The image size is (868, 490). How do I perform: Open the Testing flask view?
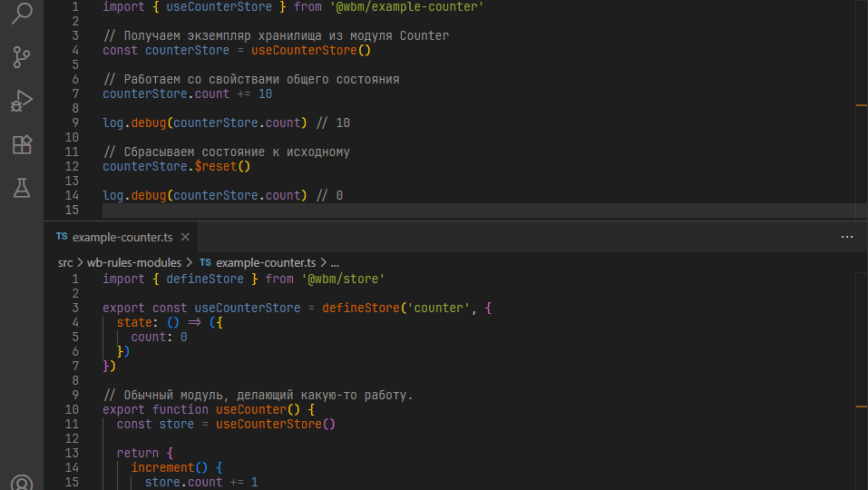tap(22, 188)
